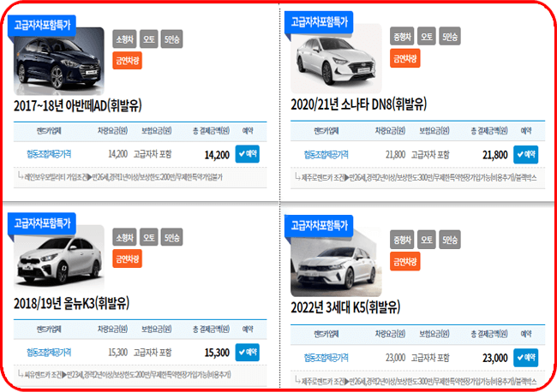Click 소형차 tag on 아반떼AD card
Screen dimensions: 557x392
125,39
